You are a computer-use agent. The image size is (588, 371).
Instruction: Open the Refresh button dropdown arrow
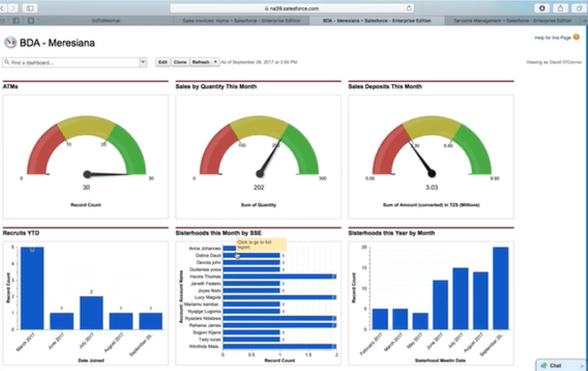216,62
